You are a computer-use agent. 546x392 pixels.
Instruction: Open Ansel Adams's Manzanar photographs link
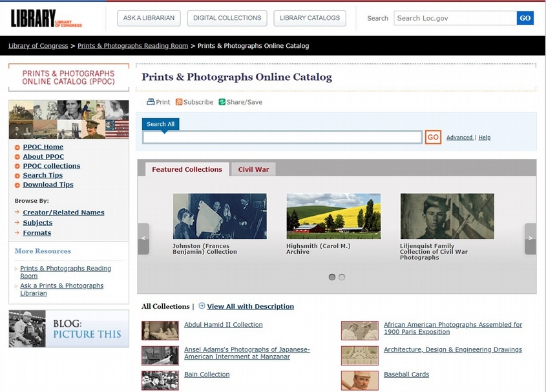(247, 353)
